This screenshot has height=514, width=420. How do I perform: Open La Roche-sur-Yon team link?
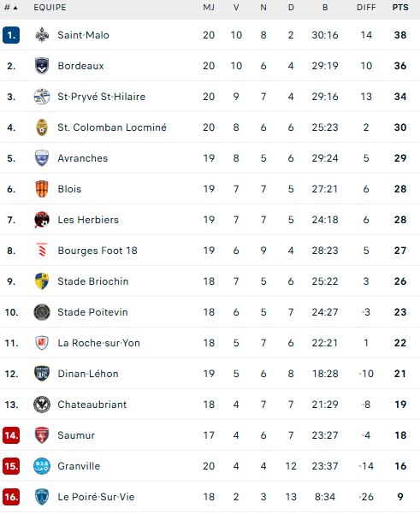98,343
